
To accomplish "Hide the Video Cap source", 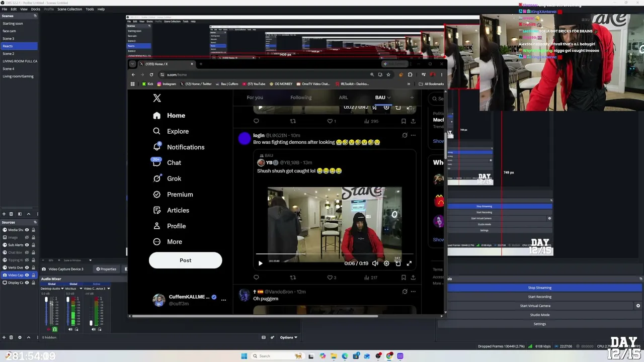I will tap(27, 275).
